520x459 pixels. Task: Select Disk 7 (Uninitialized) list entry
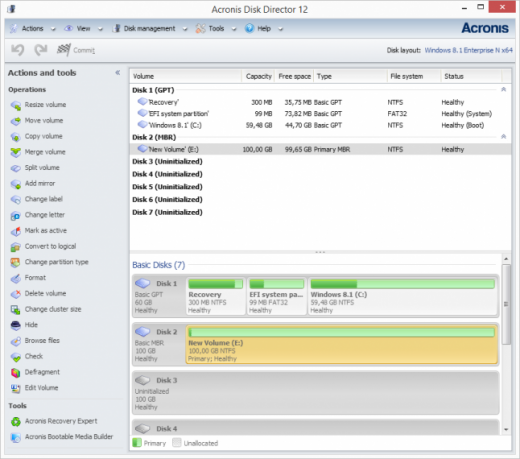click(x=167, y=212)
